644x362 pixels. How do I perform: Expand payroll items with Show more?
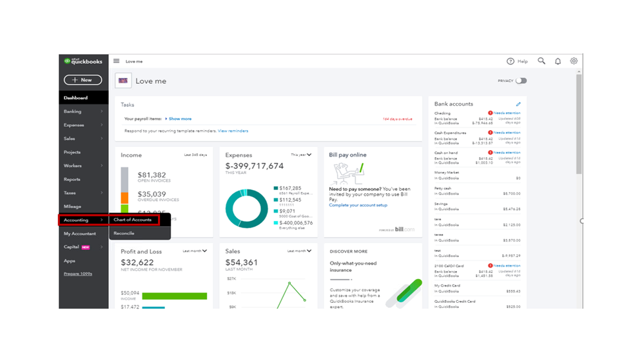(x=179, y=119)
